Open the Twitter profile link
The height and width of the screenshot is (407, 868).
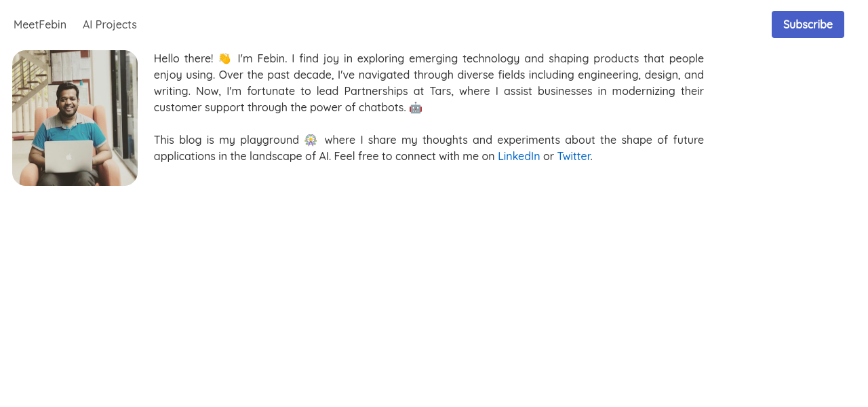pos(574,156)
